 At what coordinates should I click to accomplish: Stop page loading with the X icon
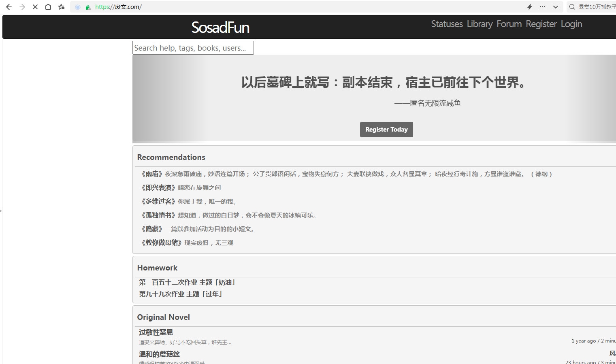point(35,7)
